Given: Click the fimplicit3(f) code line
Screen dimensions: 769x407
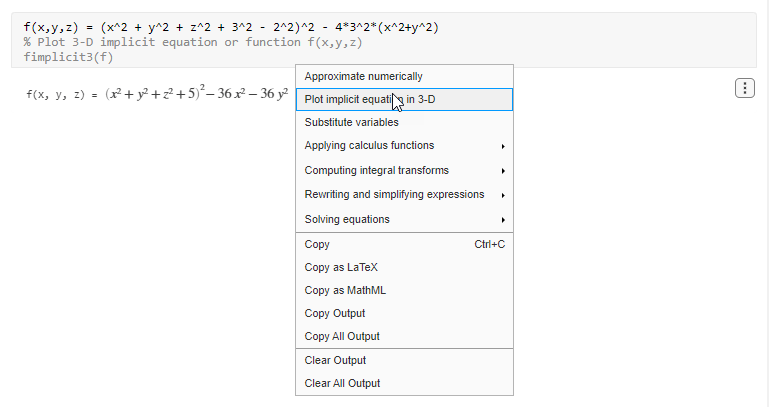Looking at the screenshot, I should tap(68, 57).
